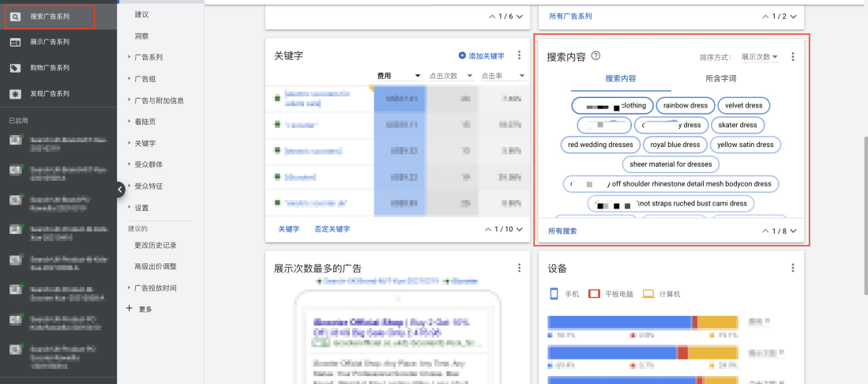Select the royal blue dress chip
The width and height of the screenshot is (868, 384).
674,145
